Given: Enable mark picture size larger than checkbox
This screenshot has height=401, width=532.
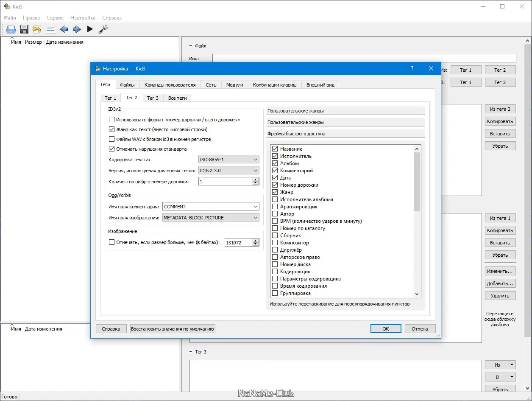Looking at the screenshot, I should (112, 242).
